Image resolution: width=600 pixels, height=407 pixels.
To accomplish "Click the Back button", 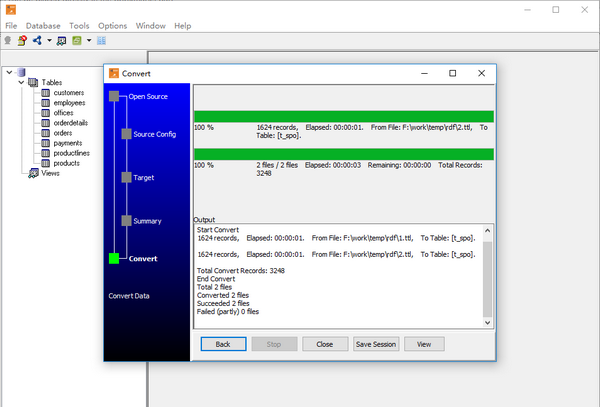I will point(223,344).
